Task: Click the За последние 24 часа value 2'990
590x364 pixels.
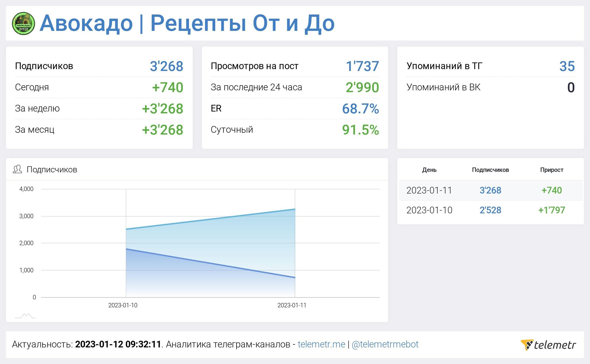Action: pos(362,87)
